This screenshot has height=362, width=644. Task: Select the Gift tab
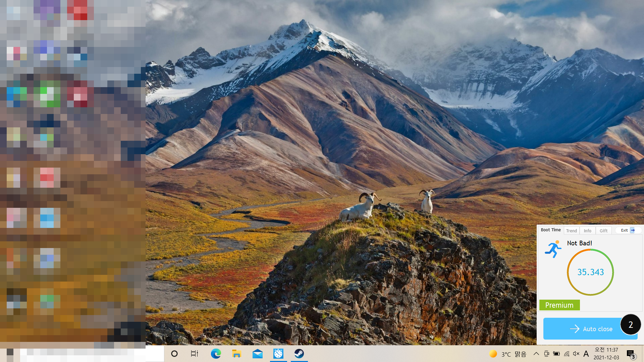tap(603, 231)
